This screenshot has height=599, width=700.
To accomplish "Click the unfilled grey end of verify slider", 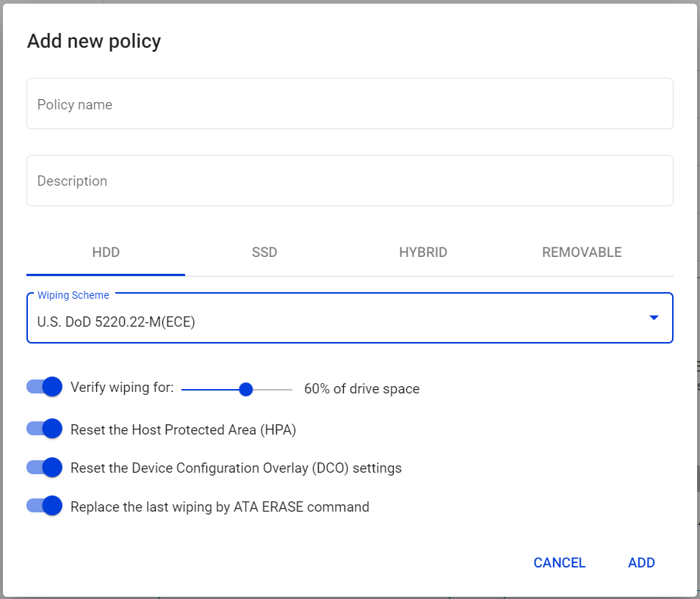I will pos(273,389).
